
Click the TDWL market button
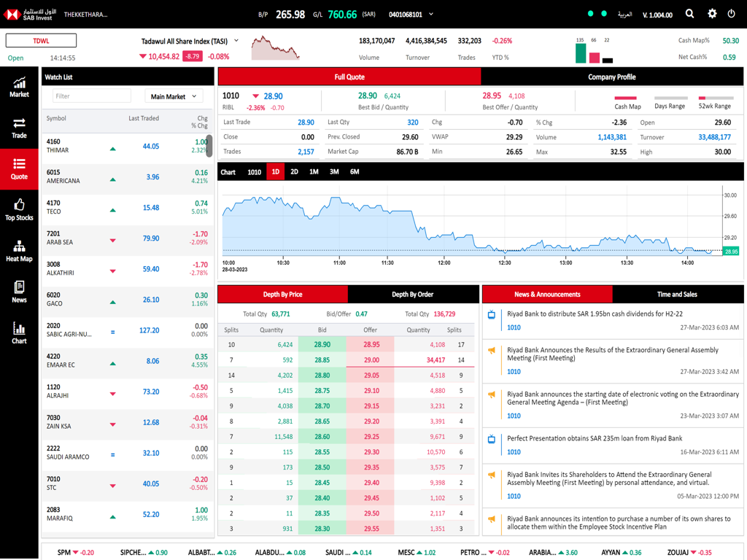(x=40, y=40)
